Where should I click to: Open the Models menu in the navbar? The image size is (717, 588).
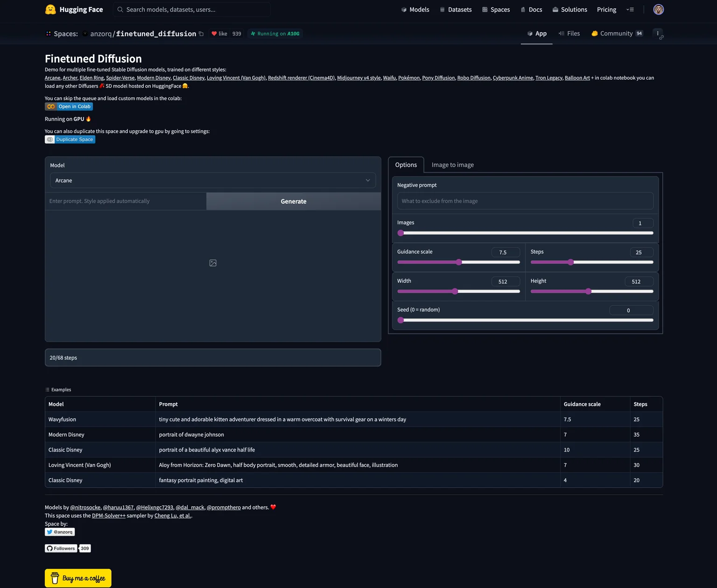click(415, 9)
